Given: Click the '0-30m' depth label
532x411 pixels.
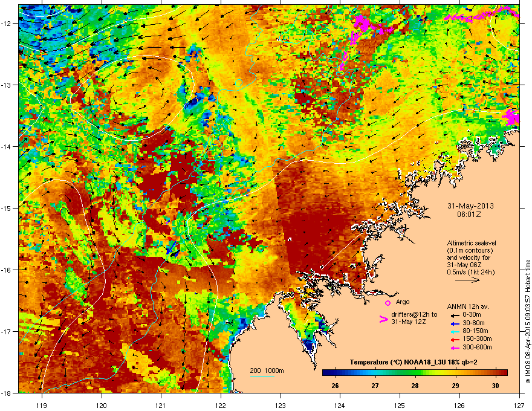Looking at the screenshot, I should point(472,315).
